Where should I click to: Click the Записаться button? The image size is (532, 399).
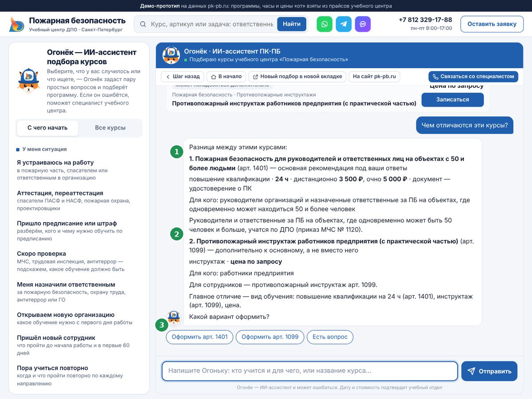tap(452, 100)
